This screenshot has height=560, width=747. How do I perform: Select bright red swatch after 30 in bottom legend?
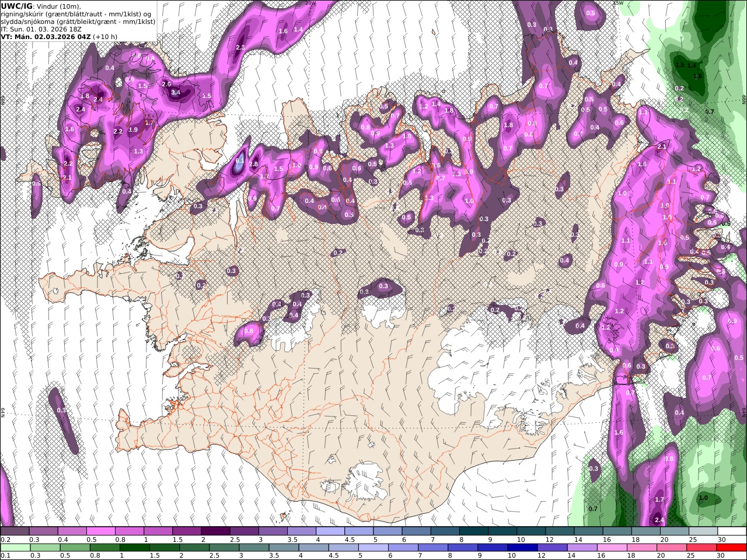point(732,548)
